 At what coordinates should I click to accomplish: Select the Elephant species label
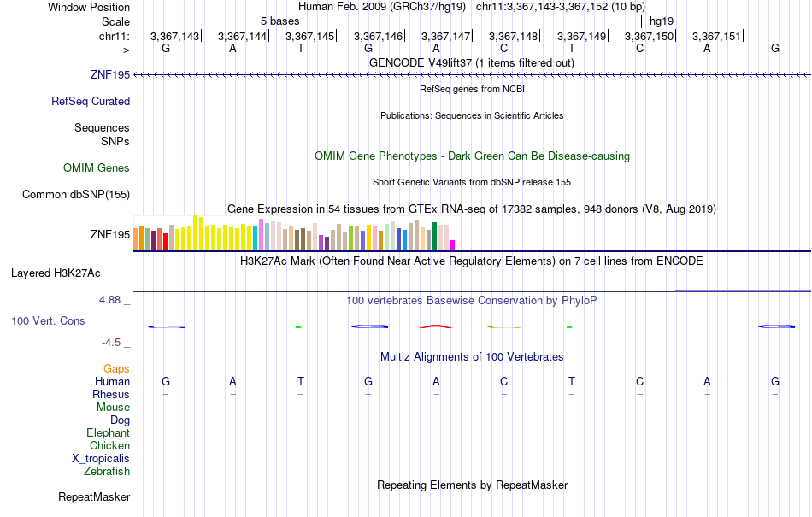(x=108, y=432)
